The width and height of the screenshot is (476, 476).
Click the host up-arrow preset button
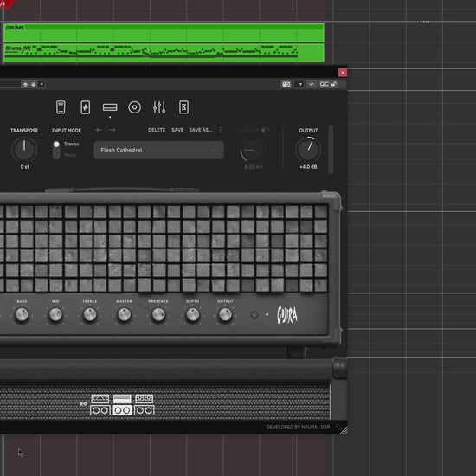click(x=25, y=84)
